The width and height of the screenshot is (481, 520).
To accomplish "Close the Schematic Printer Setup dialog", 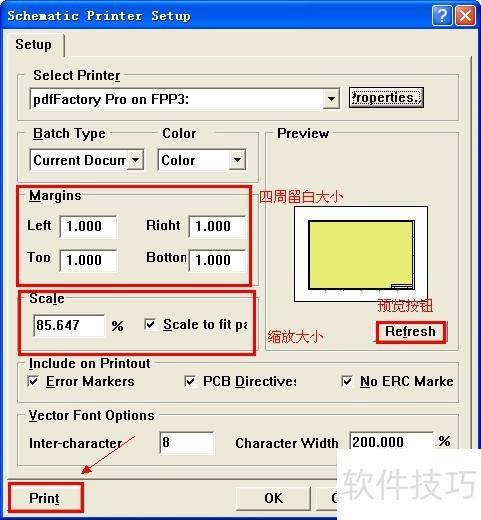I will click(465, 15).
